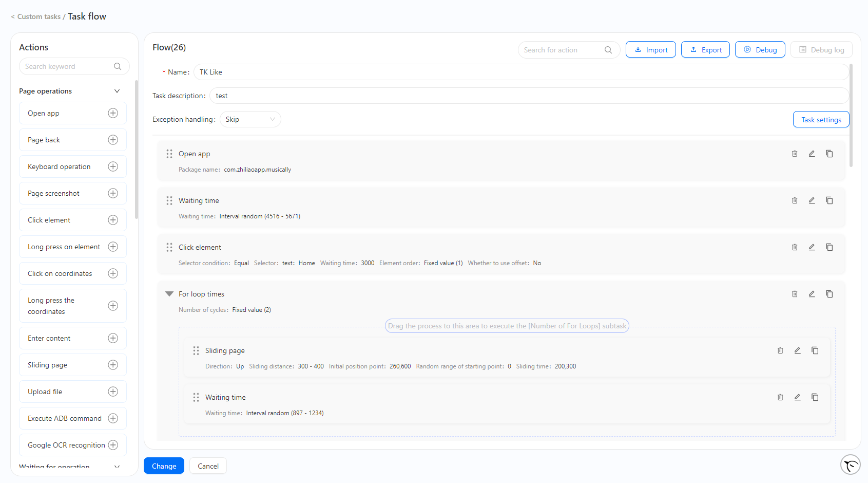The width and height of the screenshot is (868, 483).
Task: Add the Google OCR recognition action
Action: click(x=113, y=445)
